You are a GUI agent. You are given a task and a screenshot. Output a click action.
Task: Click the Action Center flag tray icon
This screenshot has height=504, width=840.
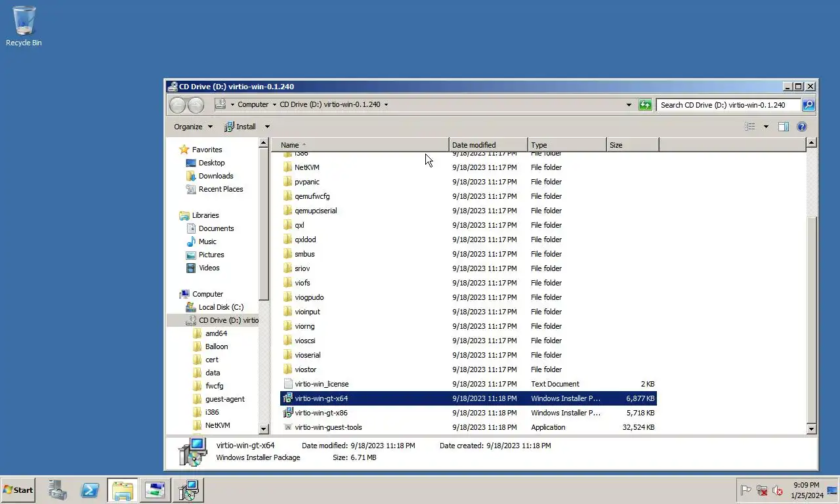[x=746, y=490]
